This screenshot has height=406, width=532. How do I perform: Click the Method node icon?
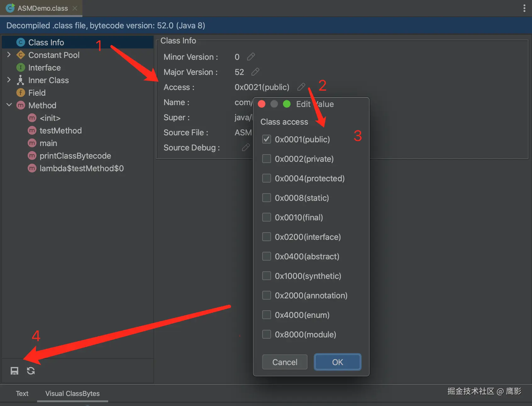pos(21,105)
